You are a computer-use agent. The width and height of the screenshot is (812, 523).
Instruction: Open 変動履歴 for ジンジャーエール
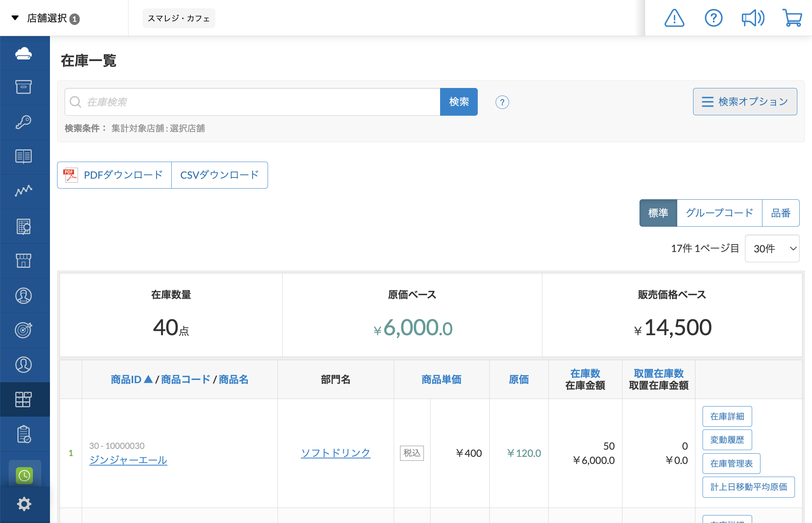pyautogui.click(x=727, y=440)
